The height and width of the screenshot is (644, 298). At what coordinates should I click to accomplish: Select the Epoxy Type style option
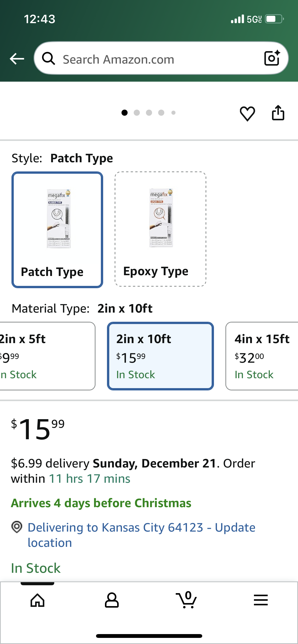(160, 230)
